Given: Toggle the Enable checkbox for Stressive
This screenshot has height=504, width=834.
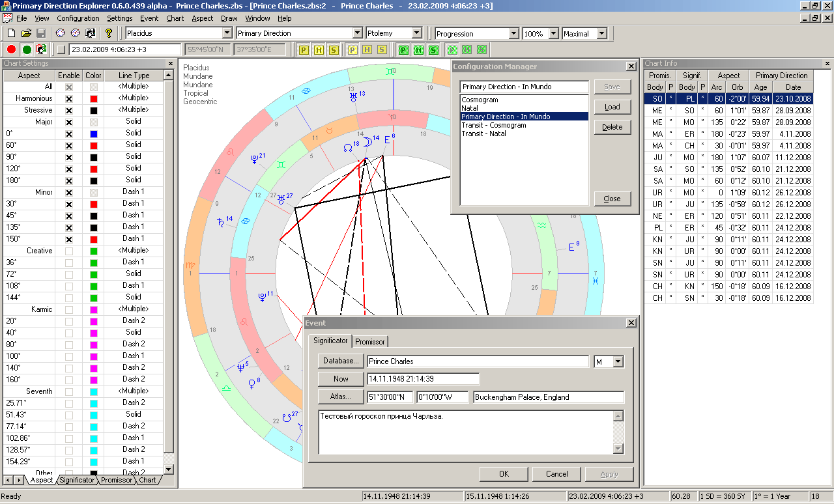Looking at the screenshot, I should [x=68, y=110].
